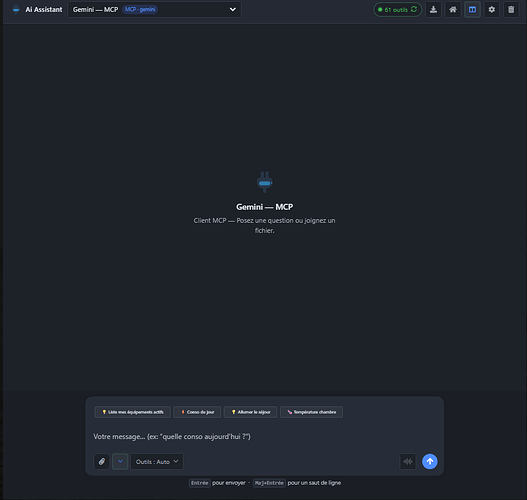This screenshot has width=527, height=500.
Task: Send message with blue arrow button
Action: (x=430, y=461)
